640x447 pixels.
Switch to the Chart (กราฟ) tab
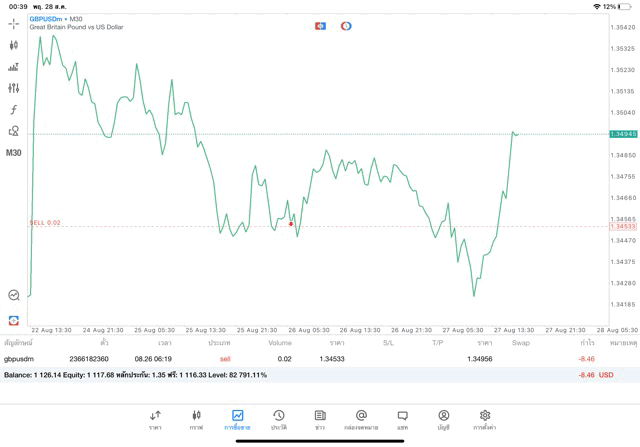click(x=196, y=419)
